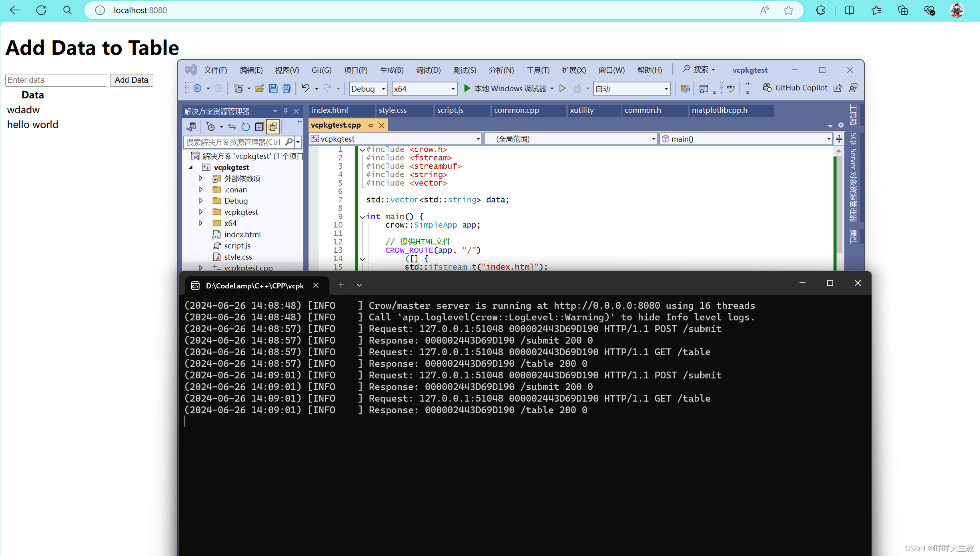Image resolution: width=980 pixels, height=556 pixels.
Task: Open the search box magnifier in Solution Explorer
Action: [x=289, y=142]
